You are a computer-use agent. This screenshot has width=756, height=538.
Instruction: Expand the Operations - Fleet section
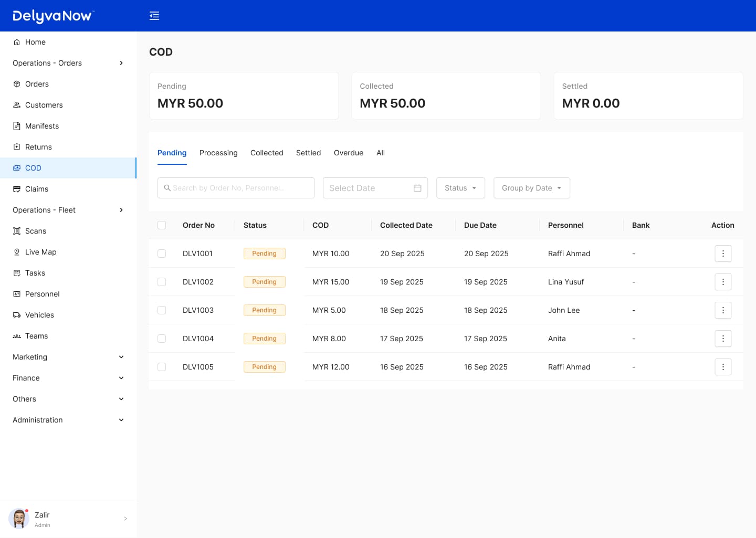click(68, 210)
